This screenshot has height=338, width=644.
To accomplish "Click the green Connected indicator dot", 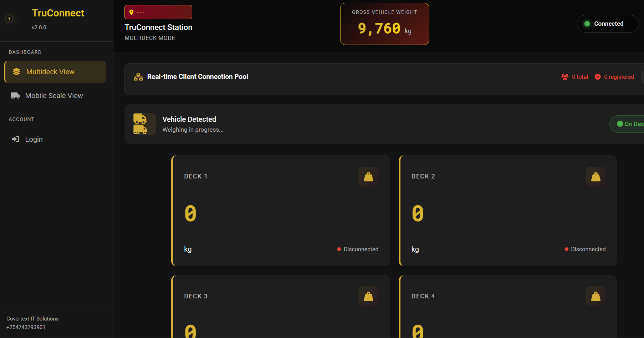I will click(x=587, y=24).
